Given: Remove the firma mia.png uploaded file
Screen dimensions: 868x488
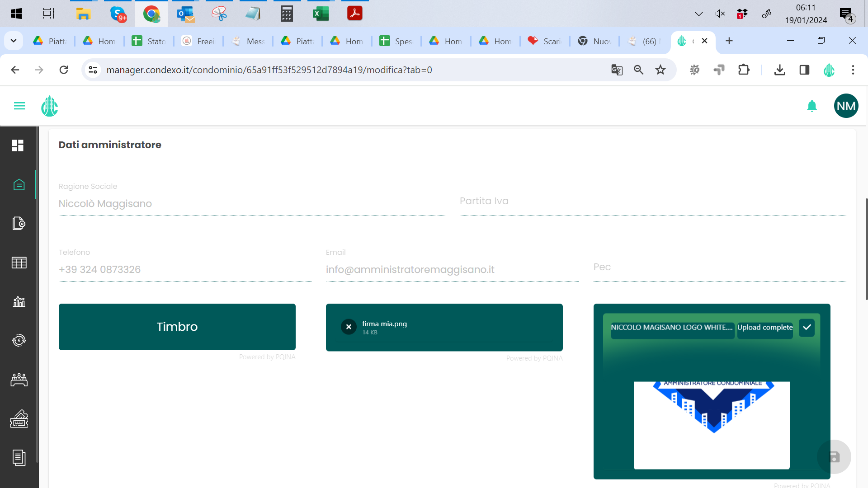Looking at the screenshot, I should pos(349,327).
